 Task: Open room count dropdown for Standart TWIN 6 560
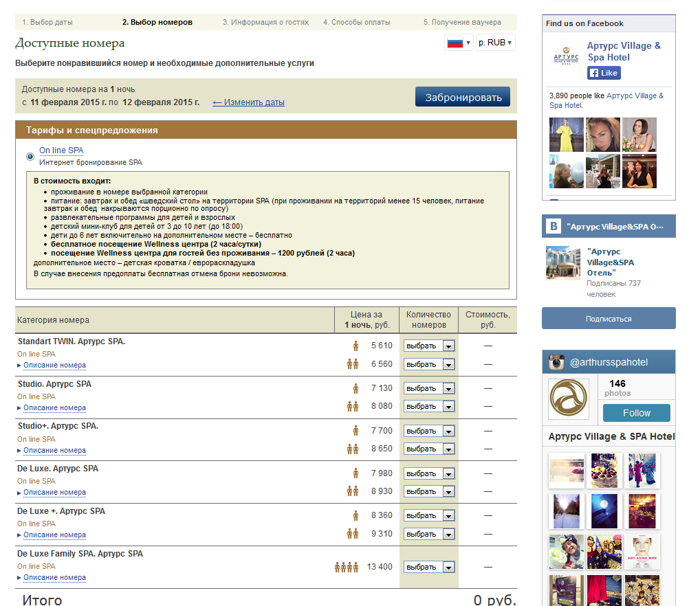pyautogui.click(x=429, y=364)
